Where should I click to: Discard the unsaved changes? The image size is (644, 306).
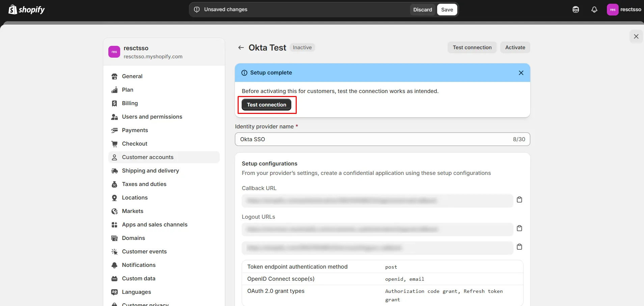[x=423, y=10]
